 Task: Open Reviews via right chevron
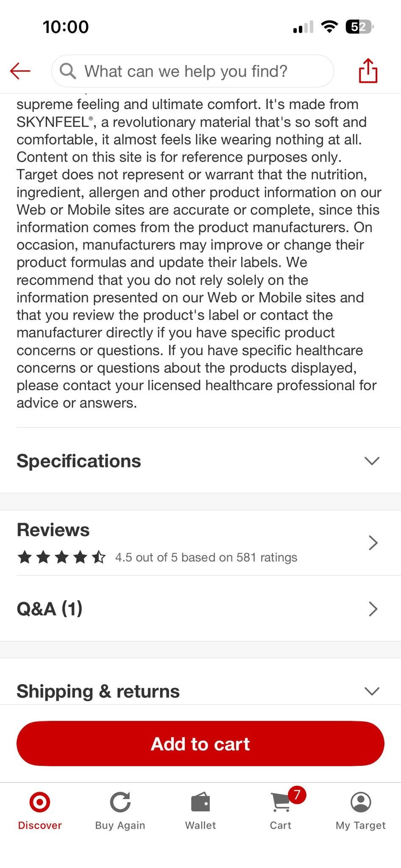pyautogui.click(x=373, y=542)
